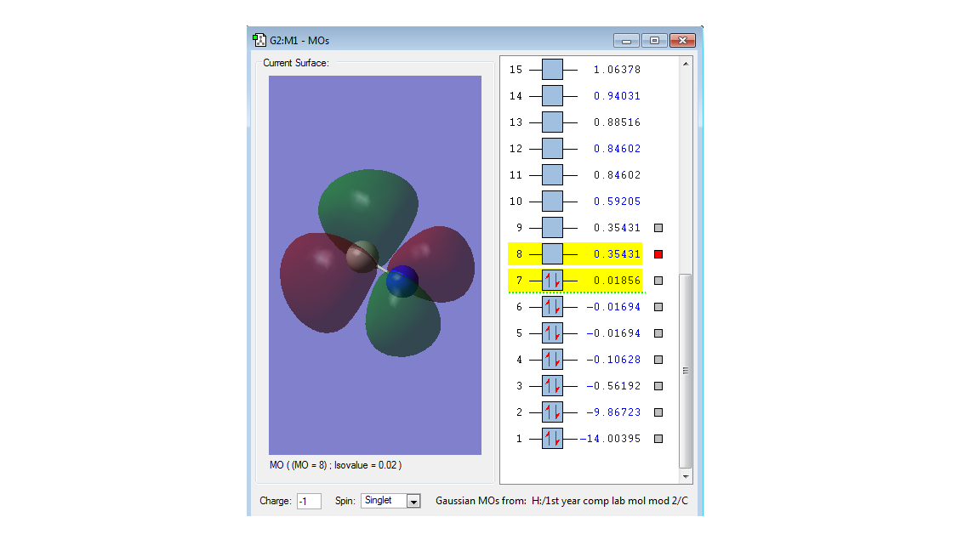Select the occupied orbital box for MO 3

click(x=552, y=386)
